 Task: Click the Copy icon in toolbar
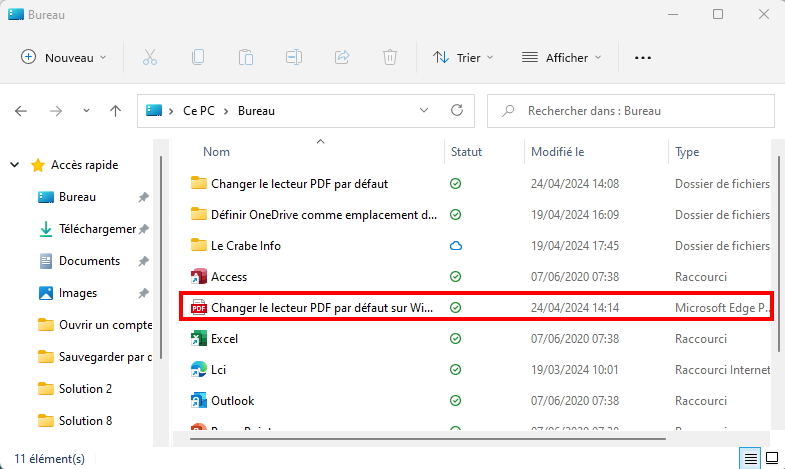(198, 57)
